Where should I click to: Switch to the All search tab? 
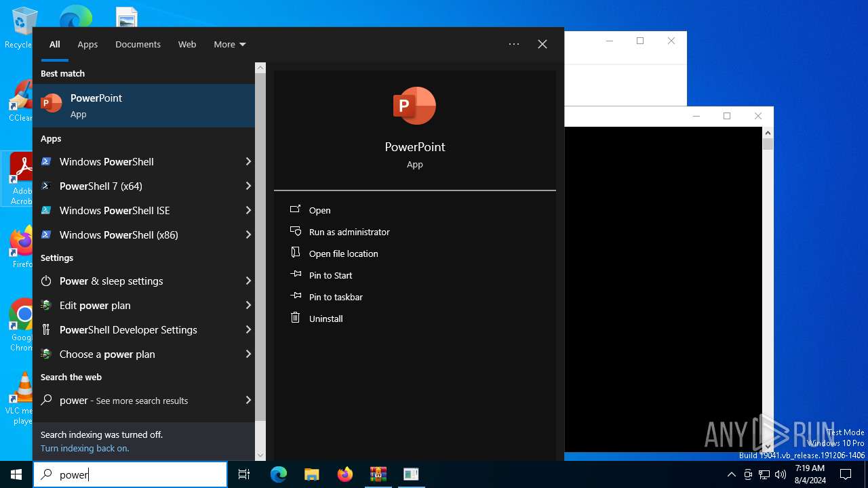click(x=55, y=44)
